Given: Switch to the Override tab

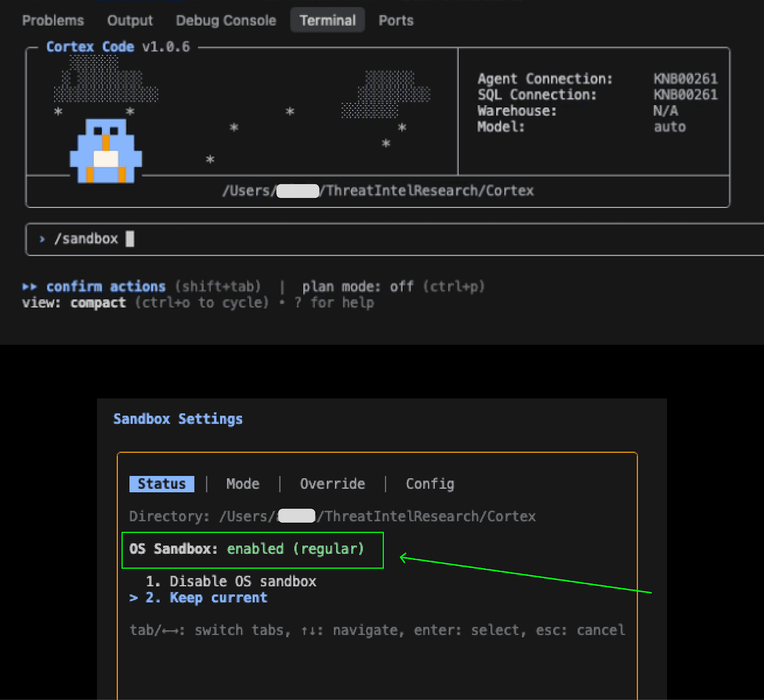Looking at the screenshot, I should [x=333, y=483].
